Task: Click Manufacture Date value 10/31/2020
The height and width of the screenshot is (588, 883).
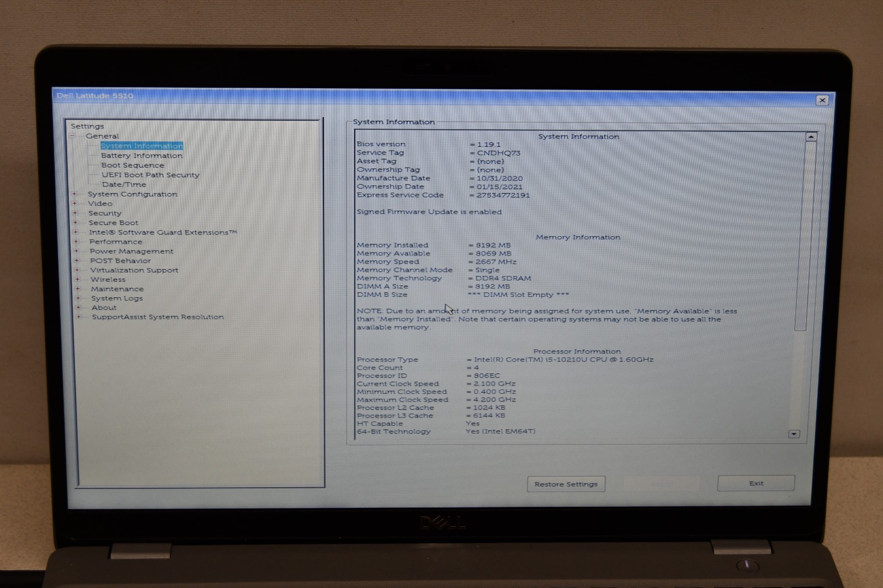Action: click(x=499, y=179)
